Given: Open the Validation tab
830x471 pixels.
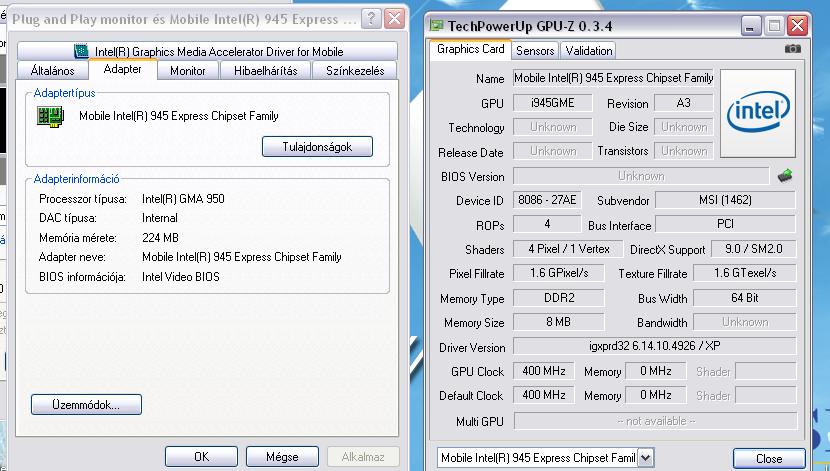Looking at the screenshot, I should (x=588, y=51).
